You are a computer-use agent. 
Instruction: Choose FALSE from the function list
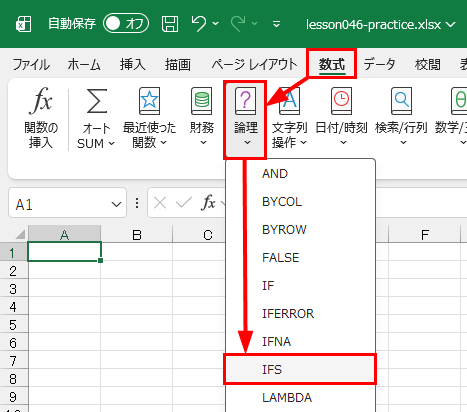[301, 258]
